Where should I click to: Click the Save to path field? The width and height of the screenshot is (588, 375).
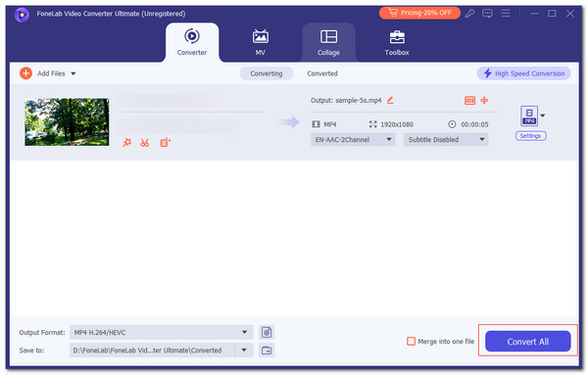[152, 351]
